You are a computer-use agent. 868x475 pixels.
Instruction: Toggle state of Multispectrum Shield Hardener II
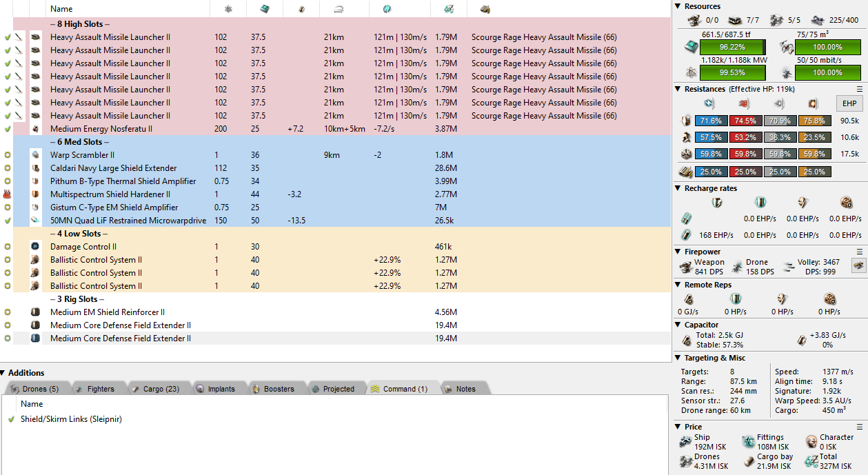click(x=8, y=194)
